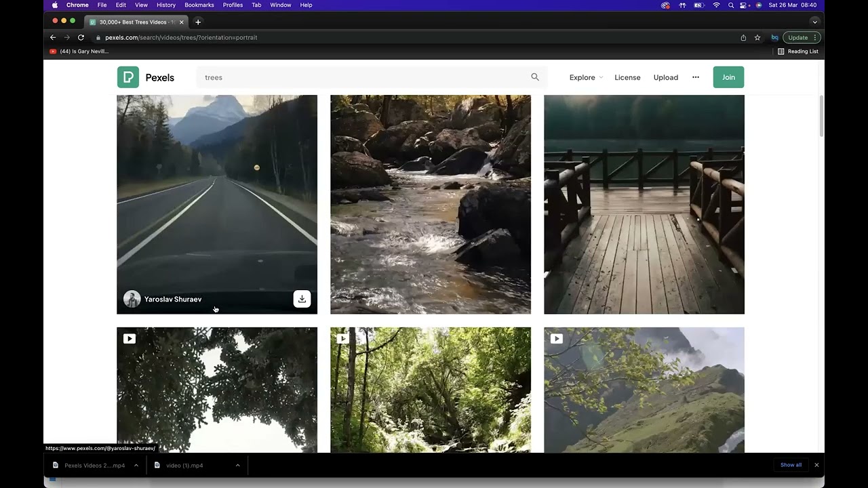Click the Pexels logo icon
868x488 pixels.
click(128, 77)
